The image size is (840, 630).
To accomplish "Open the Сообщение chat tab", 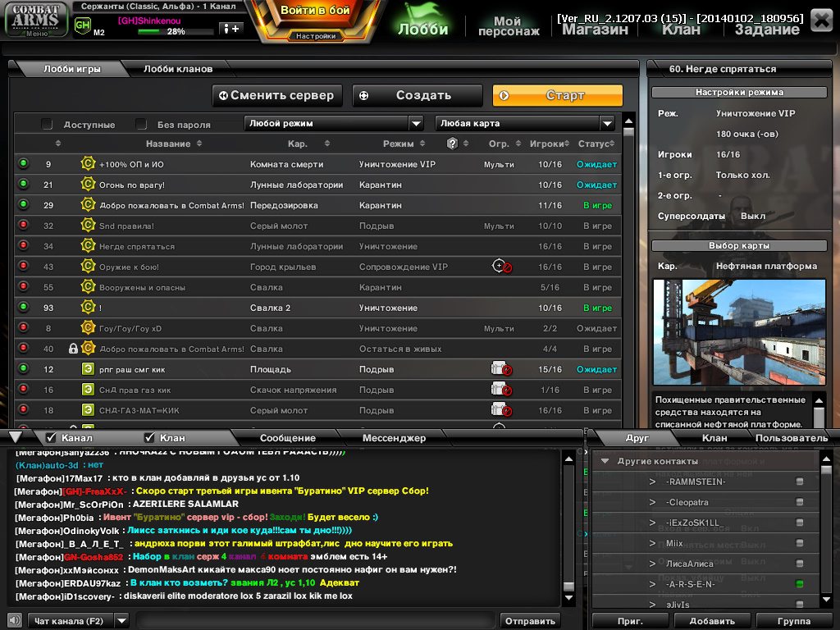I will (x=288, y=438).
